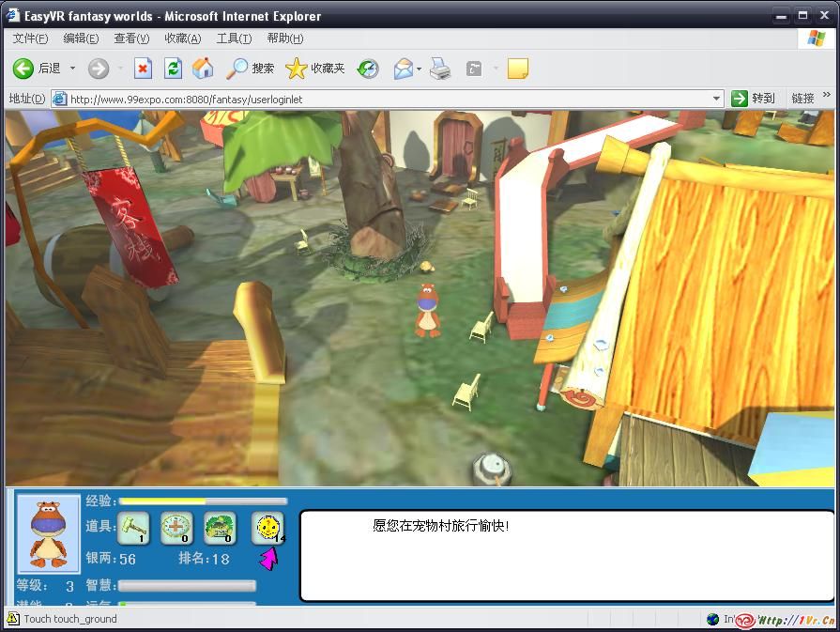
Task: Click the 经验 experience progress bar
Action: click(203, 501)
